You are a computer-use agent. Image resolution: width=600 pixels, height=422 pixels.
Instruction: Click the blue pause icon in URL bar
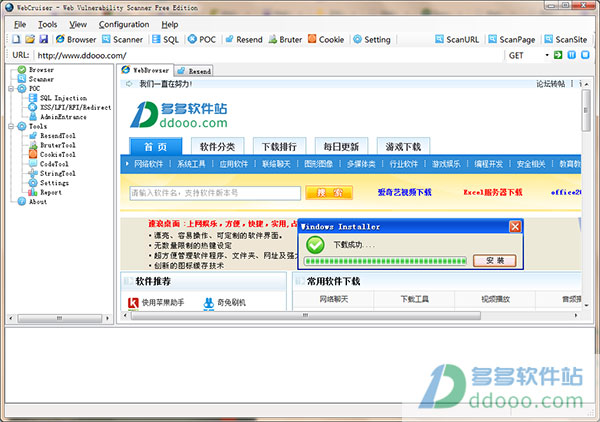point(572,55)
